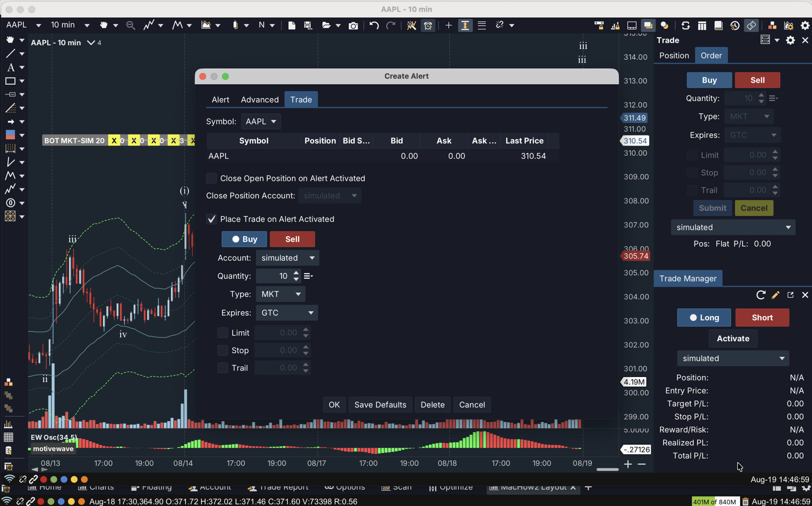Select the trend line drawing tool
The image size is (812, 506).
pos(10,54)
